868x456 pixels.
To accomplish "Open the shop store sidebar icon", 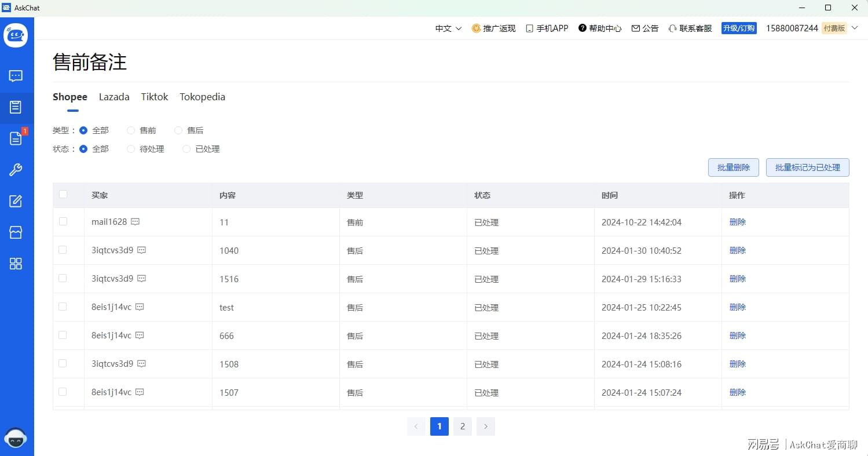I will pyautogui.click(x=16, y=232).
